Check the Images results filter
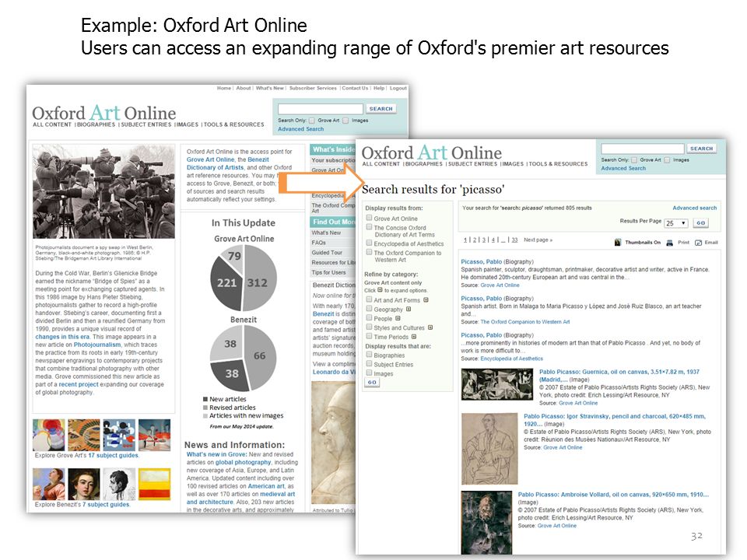This screenshot has height=560, width=747. [369, 373]
